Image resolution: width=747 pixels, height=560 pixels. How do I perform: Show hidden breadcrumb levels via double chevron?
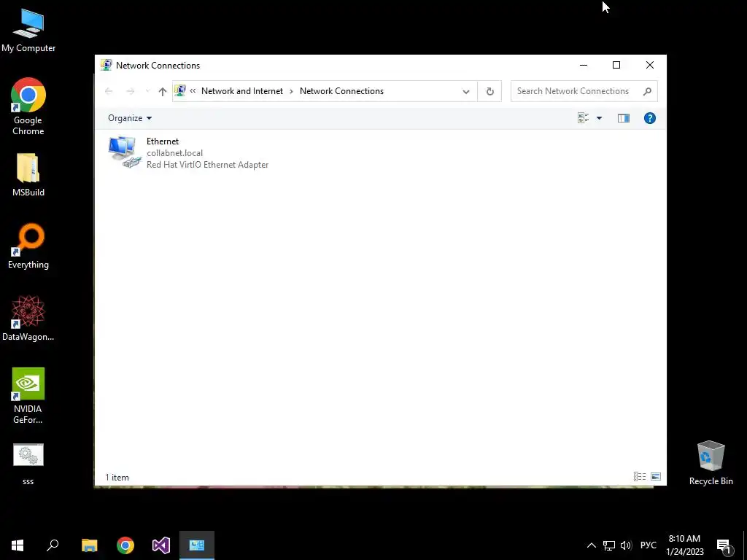(193, 90)
